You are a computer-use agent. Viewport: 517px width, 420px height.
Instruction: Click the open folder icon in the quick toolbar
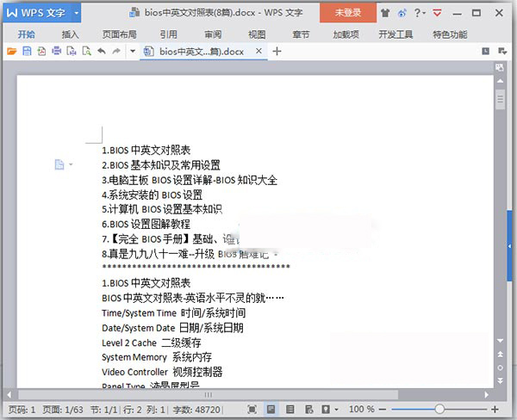coord(11,51)
